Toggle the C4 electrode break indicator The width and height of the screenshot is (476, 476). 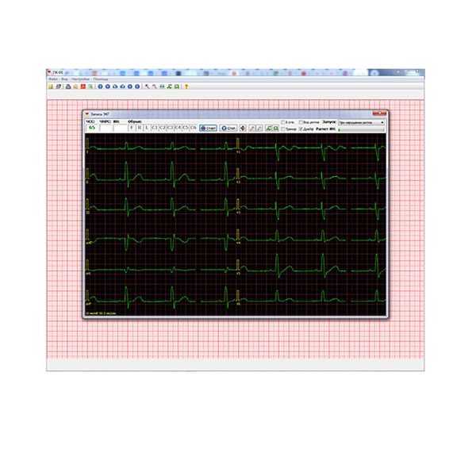point(178,128)
